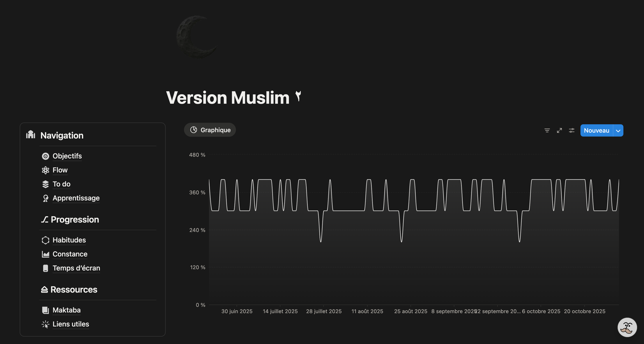644x344 pixels.
Task: Click the Flow atom icon
Action: 45,170
